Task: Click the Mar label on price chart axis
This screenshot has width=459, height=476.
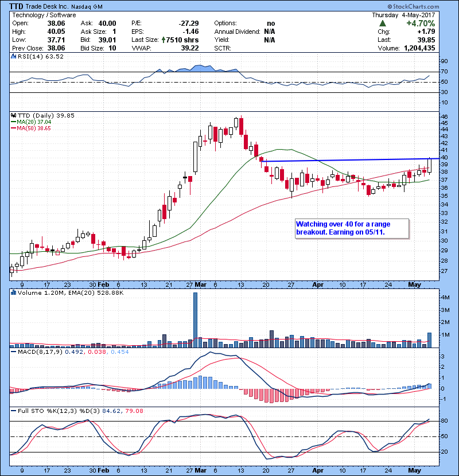Action: (x=200, y=285)
